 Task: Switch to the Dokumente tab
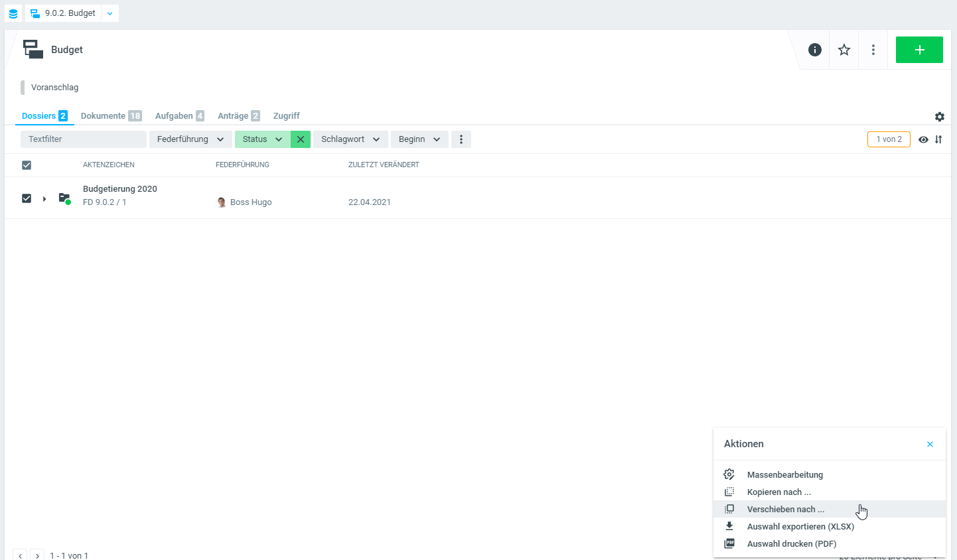[x=104, y=116]
